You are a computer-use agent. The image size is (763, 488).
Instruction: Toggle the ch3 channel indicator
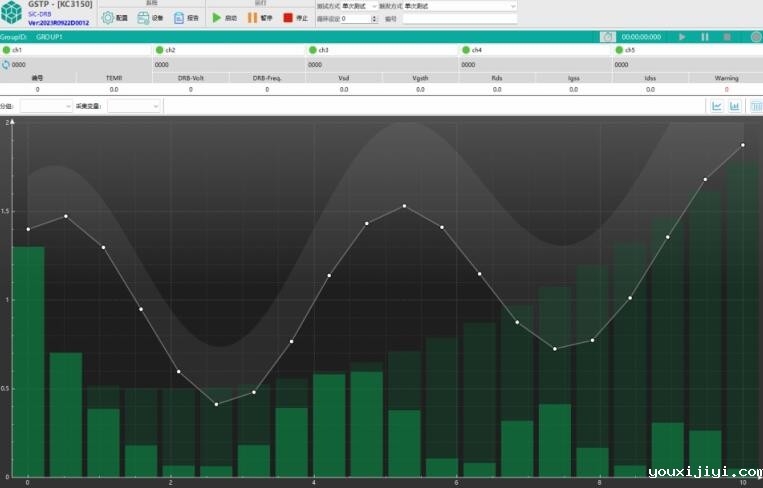coord(312,50)
